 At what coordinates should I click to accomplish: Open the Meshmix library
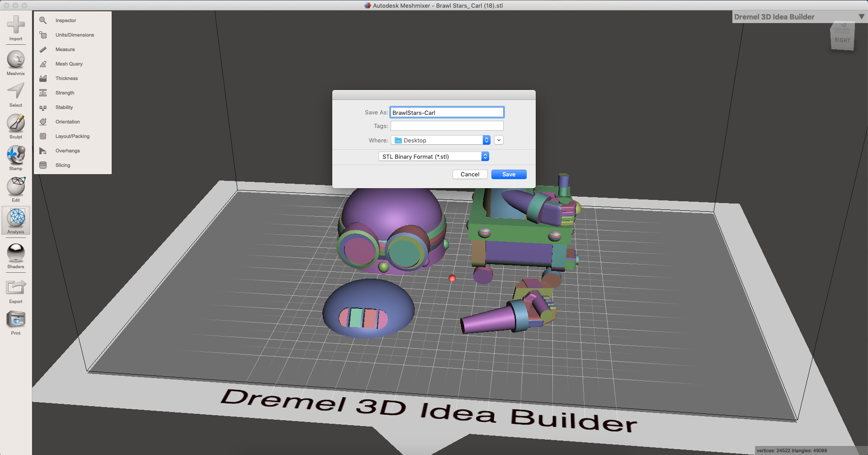16,63
